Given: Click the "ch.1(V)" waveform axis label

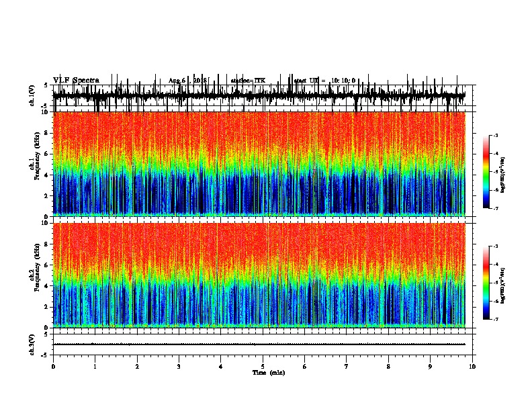Looking at the screenshot, I should (32, 95).
